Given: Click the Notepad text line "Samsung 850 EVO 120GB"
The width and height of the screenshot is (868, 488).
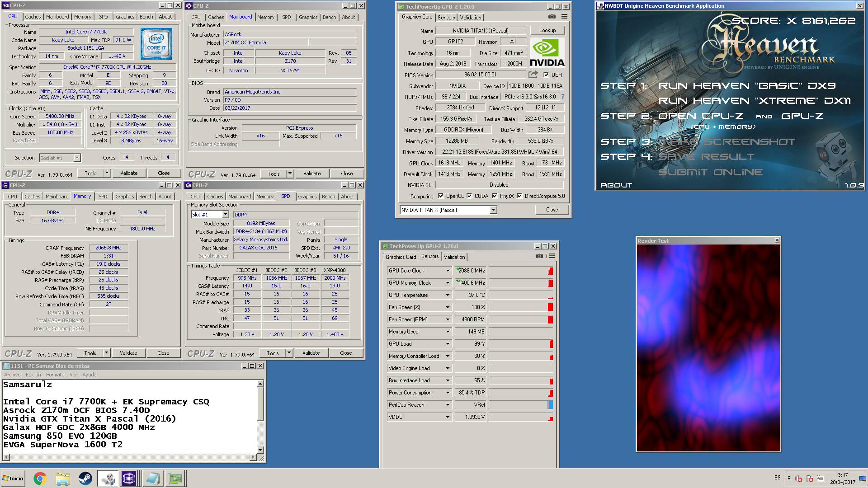Looking at the screenshot, I should point(60,436).
